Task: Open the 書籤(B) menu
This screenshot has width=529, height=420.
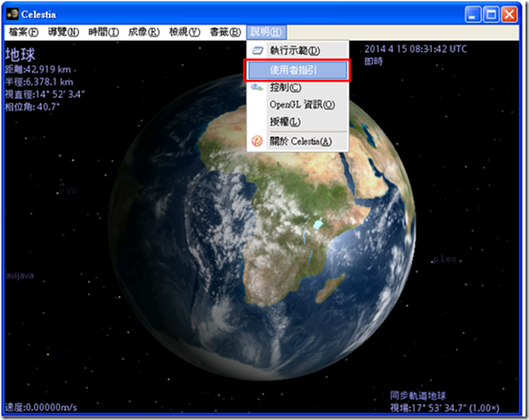Action: click(225, 32)
